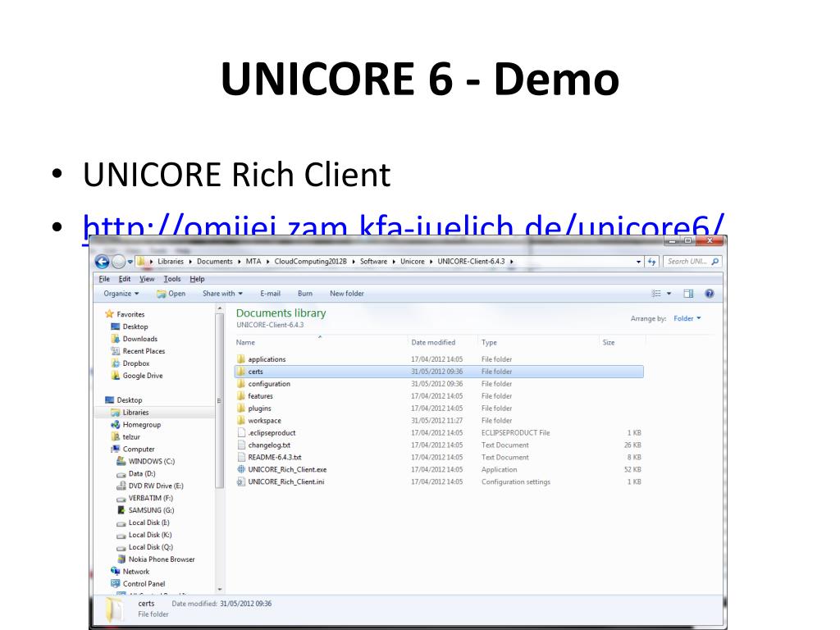840x630 pixels.
Task: Click the Burn toolbar button
Action: [305, 294]
